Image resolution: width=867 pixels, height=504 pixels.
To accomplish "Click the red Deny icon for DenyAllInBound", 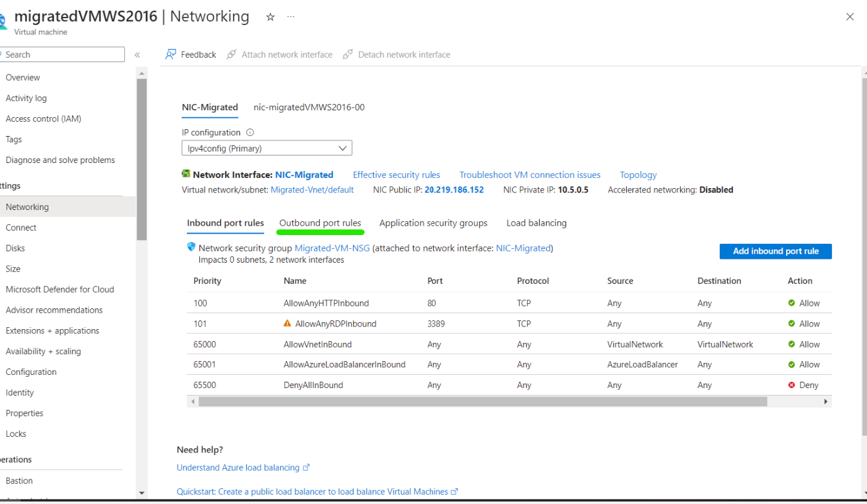I will pyautogui.click(x=792, y=386).
